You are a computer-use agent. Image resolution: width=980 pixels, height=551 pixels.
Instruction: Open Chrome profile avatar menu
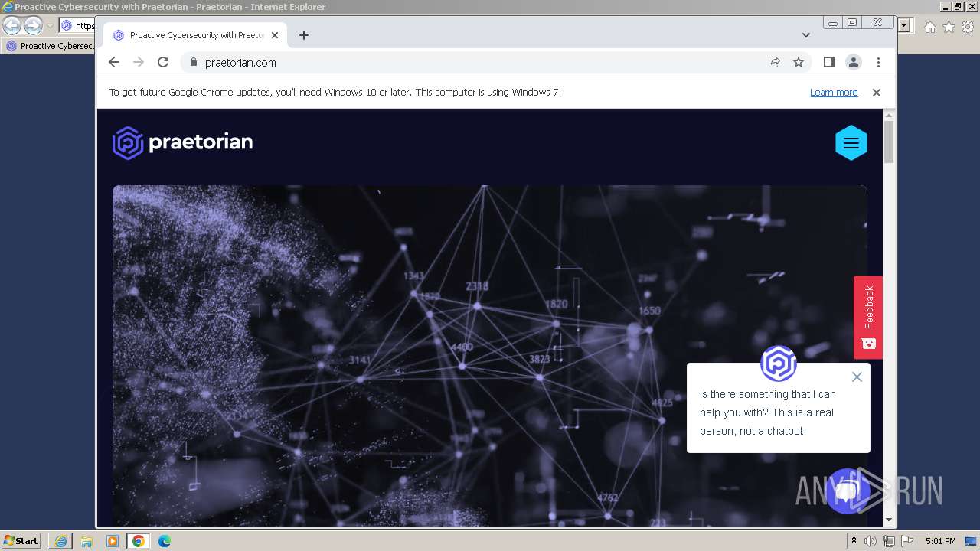854,62
